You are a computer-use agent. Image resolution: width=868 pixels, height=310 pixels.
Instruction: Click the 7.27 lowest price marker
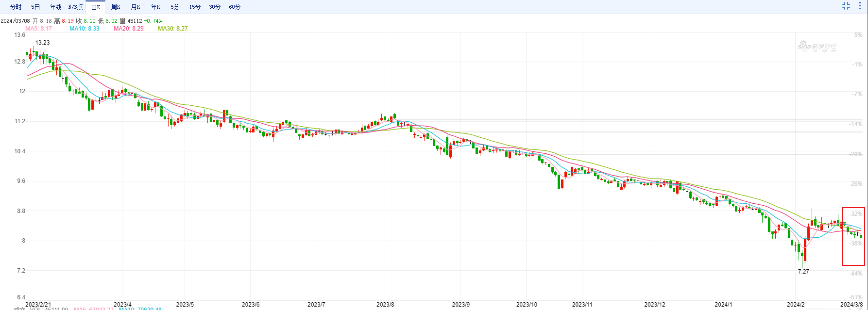(803, 272)
